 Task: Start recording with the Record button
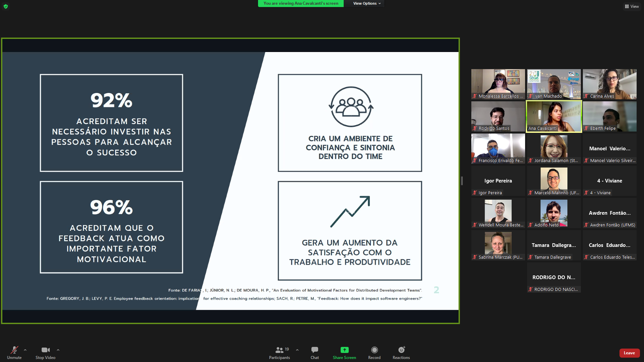tap(374, 353)
